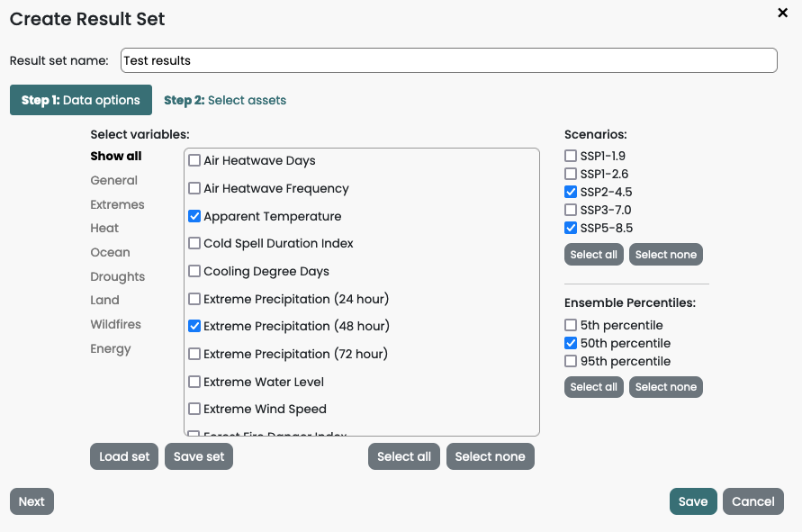Screen dimensions: 802x532
Task: Check the Air Heatwave Days checkbox
Action: click(194, 160)
